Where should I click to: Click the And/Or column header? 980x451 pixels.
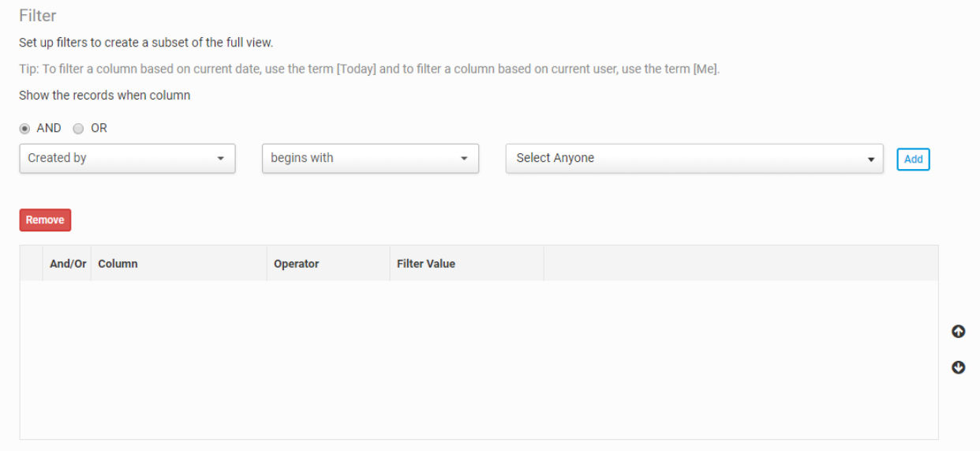coord(68,264)
